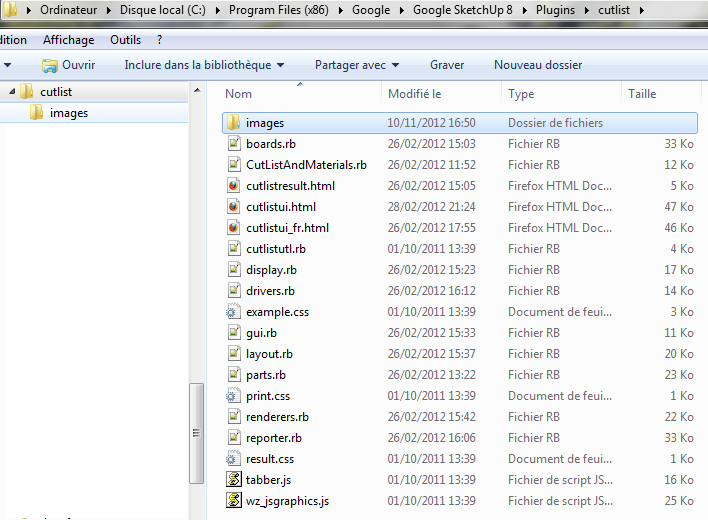The height and width of the screenshot is (520, 708).
Task: Click the wz_jsgraphics.js script icon
Action: (x=233, y=500)
